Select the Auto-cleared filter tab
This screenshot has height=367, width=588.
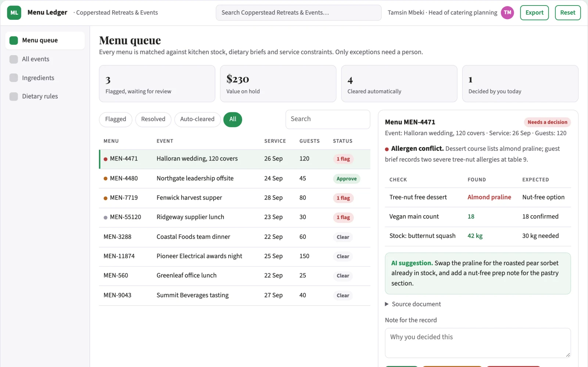coord(197,119)
